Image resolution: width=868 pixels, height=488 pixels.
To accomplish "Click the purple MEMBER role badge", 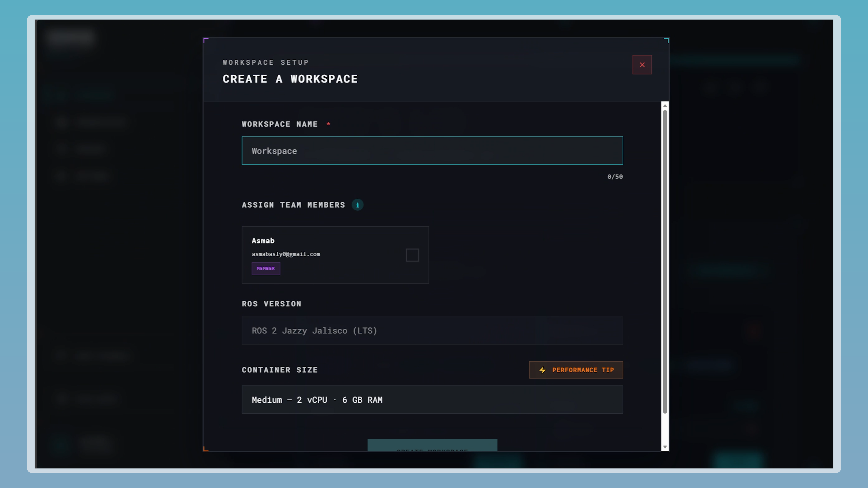I will [x=266, y=268].
